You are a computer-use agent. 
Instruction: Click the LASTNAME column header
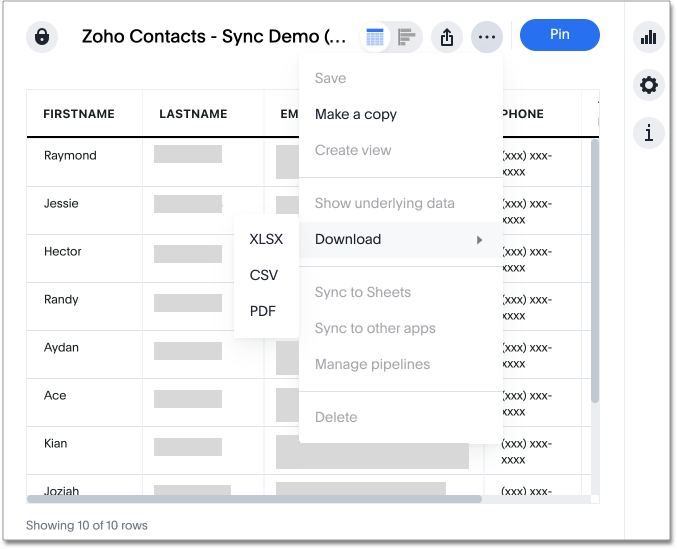[x=193, y=114]
